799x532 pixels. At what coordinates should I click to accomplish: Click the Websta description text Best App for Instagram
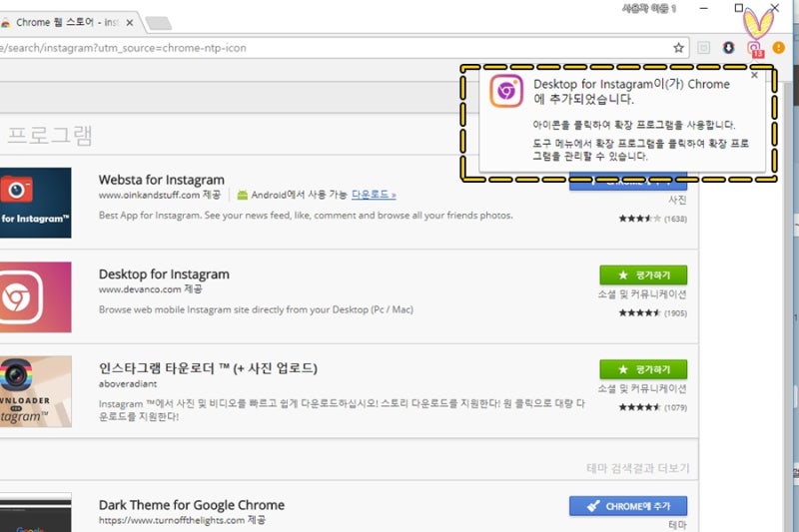306,216
